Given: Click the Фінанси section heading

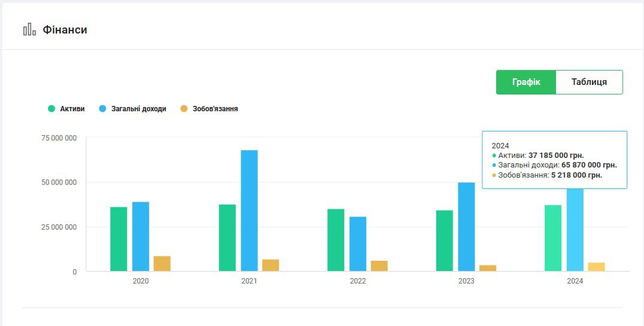Looking at the screenshot, I should (65, 30).
